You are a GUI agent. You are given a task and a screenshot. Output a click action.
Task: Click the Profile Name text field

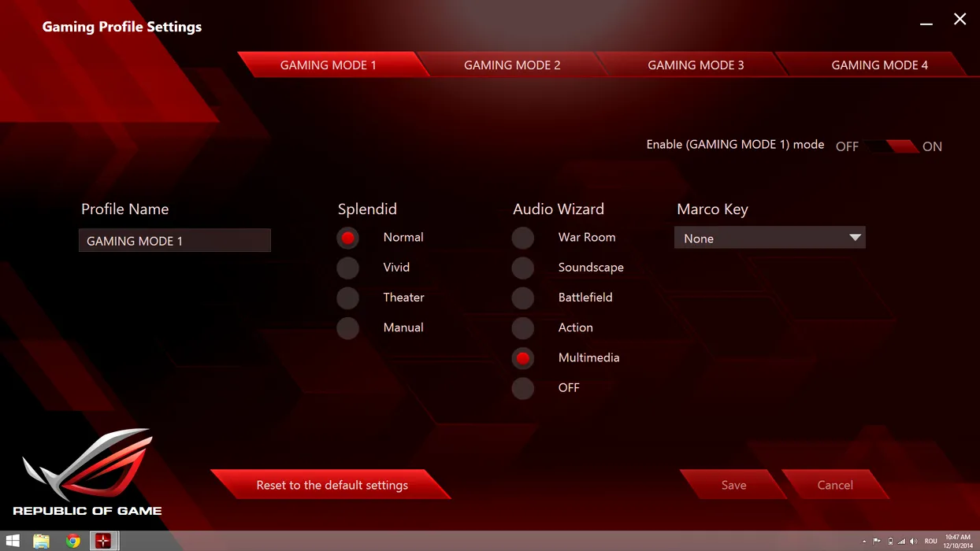point(174,241)
